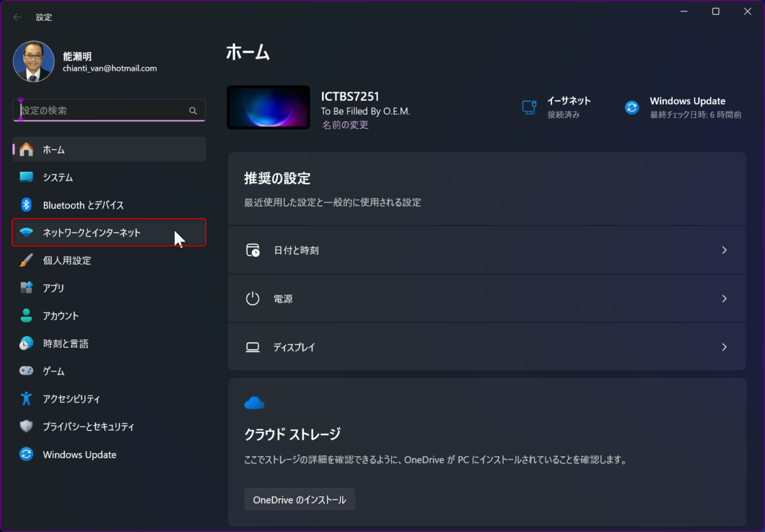Click the System monitor icon

pyautogui.click(x=26, y=177)
